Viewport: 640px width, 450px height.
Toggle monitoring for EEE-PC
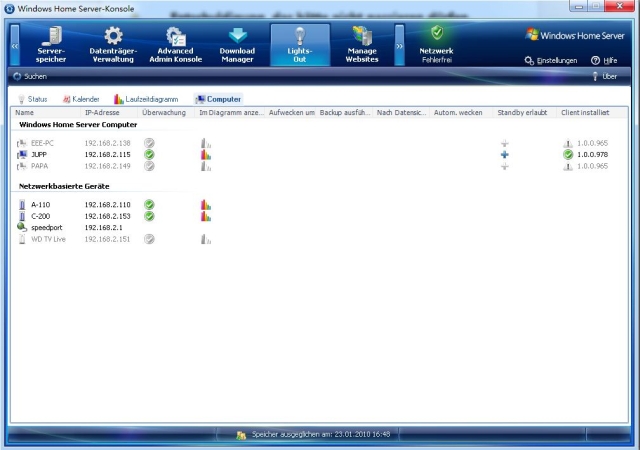pos(149,143)
